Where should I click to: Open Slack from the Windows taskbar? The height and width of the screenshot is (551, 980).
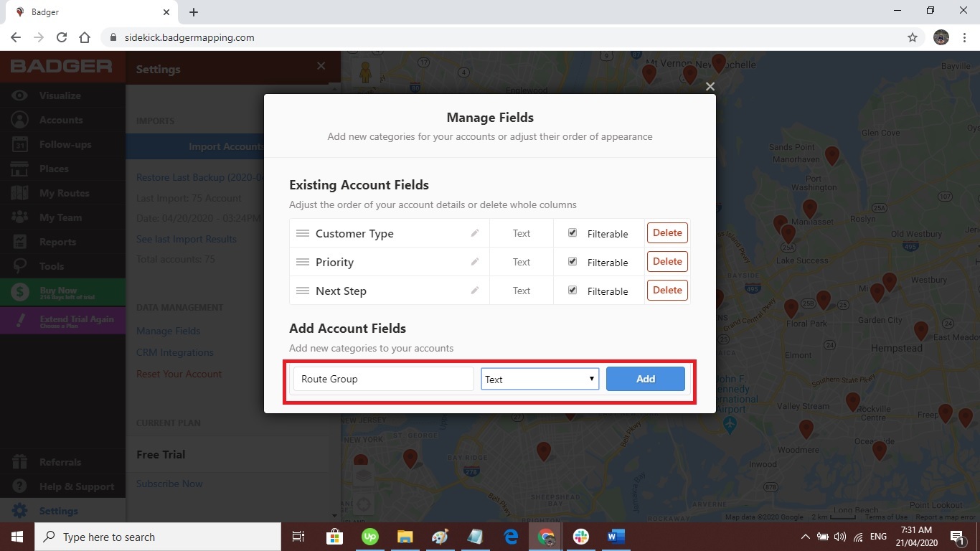(x=581, y=537)
